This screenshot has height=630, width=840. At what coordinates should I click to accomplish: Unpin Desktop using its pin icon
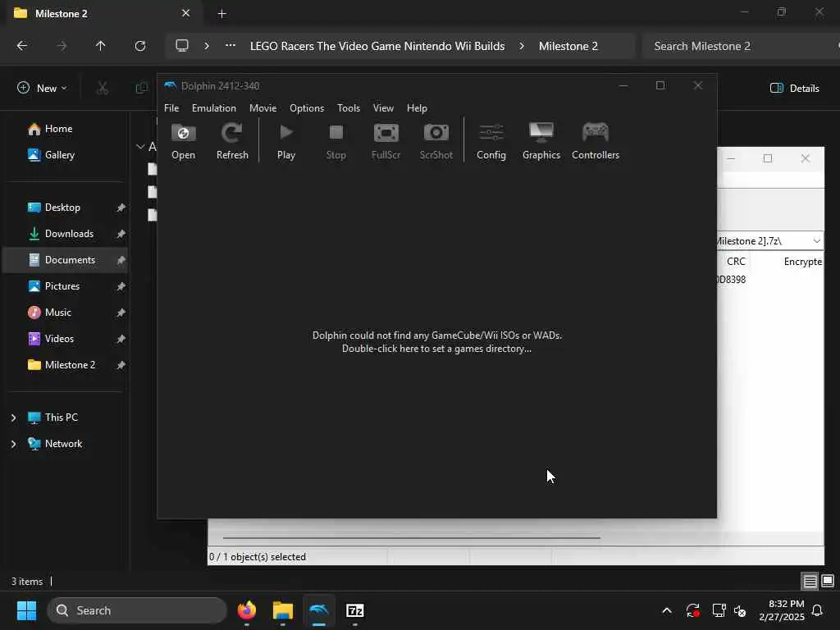coord(121,208)
